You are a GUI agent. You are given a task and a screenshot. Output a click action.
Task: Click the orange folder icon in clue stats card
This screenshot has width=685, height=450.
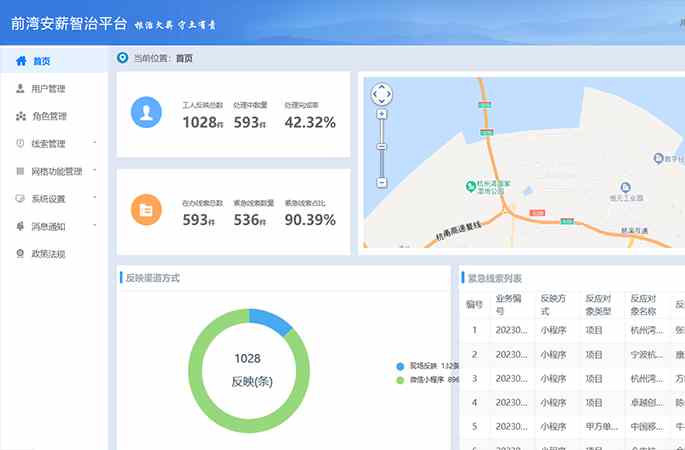pyautogui.click(x=146, y=210)
